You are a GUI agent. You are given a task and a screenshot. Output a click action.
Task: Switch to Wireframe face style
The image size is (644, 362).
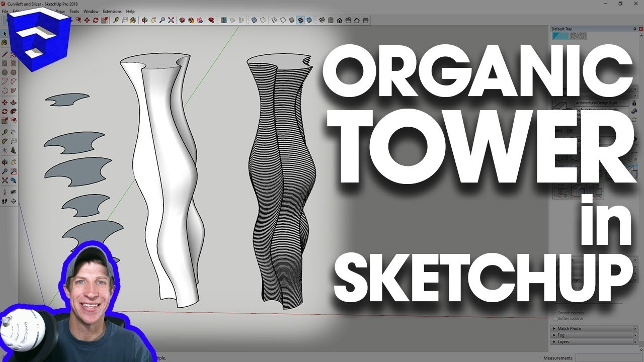[274, 20]
